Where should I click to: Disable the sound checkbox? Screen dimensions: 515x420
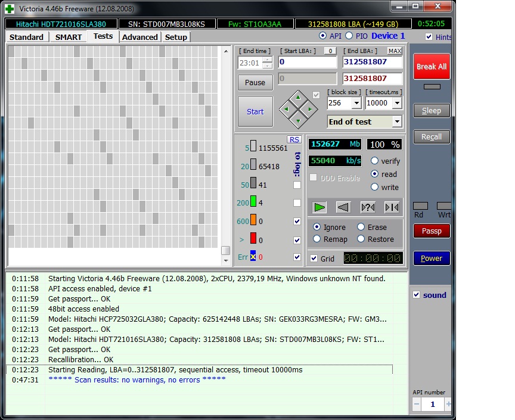(x=417, y=295)
